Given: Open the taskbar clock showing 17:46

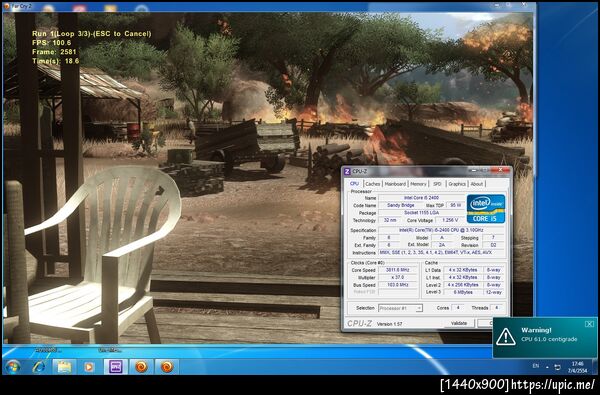Looking at the screenshot, I should tap(578, 367).
